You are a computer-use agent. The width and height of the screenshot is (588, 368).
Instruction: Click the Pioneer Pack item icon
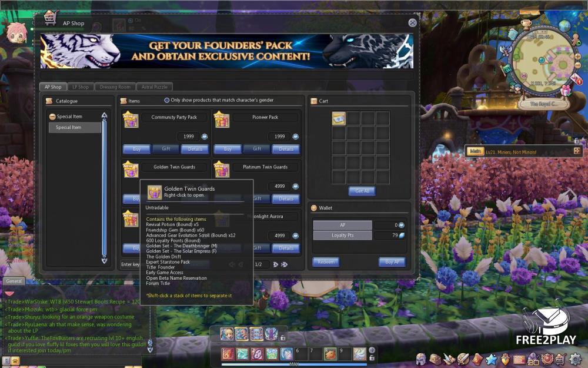pyautogui.click(x=222, y=119)
